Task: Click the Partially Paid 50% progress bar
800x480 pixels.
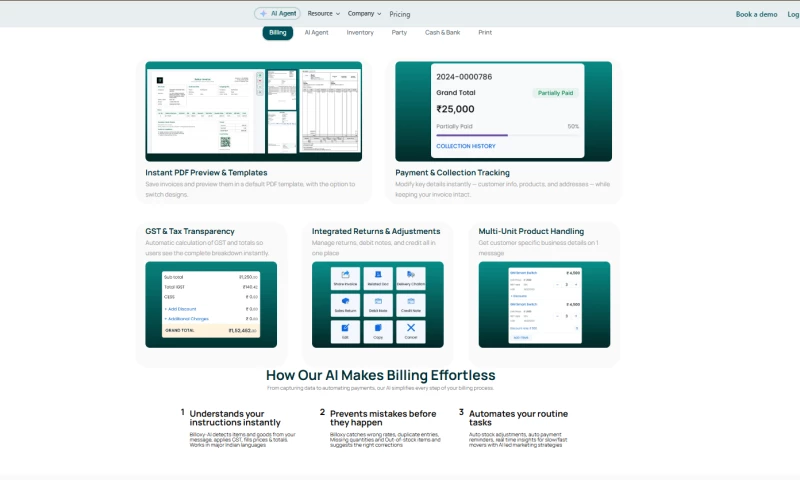Action: 508,135
